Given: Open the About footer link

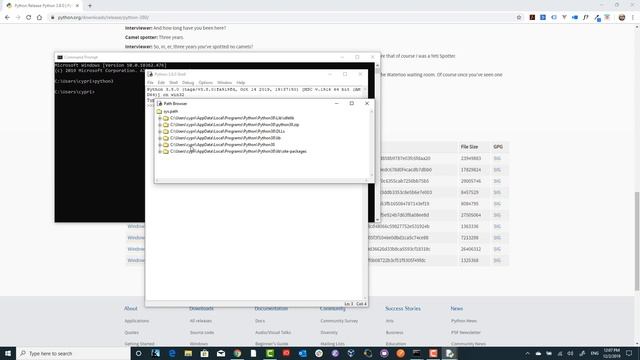Looking at the screenshot, I should tap(131, 309).
